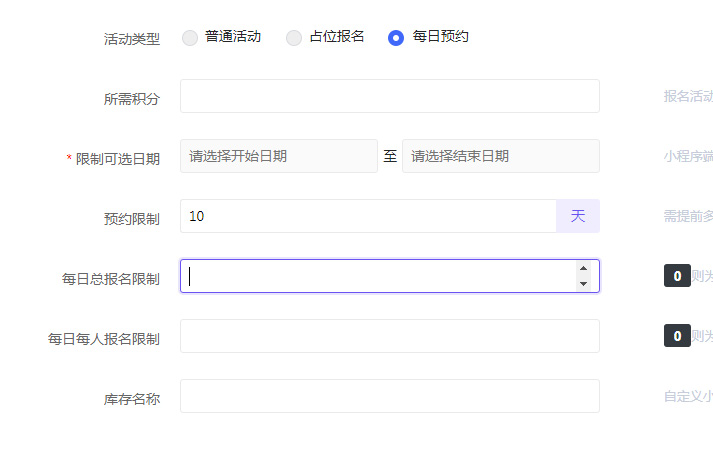The width and height of the screenshot is (713, 458).
Task: Choose the 占位报名 activity type
Action: [x=294, y=38]
